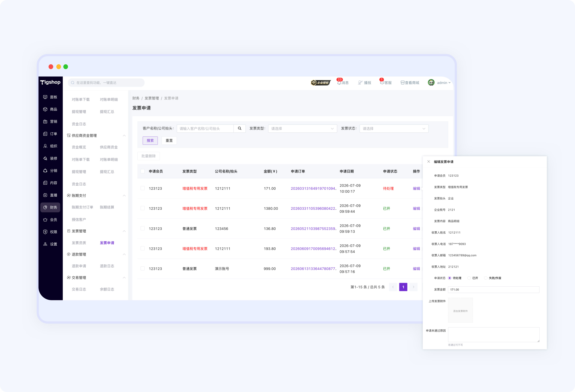Image resolution: width=575 pixels, height=392 pixels.
Task: Open the 消息 notifications bell icon
Action: click(339, 83)
